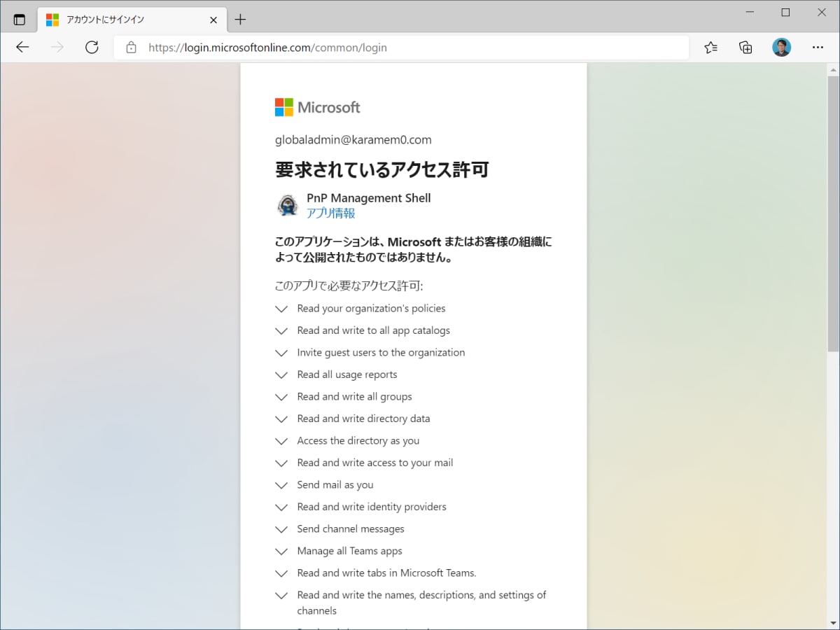This screenshot has height=630, width=840.
Task: Open Settings and more ellipsis menu
Action: 818,48
